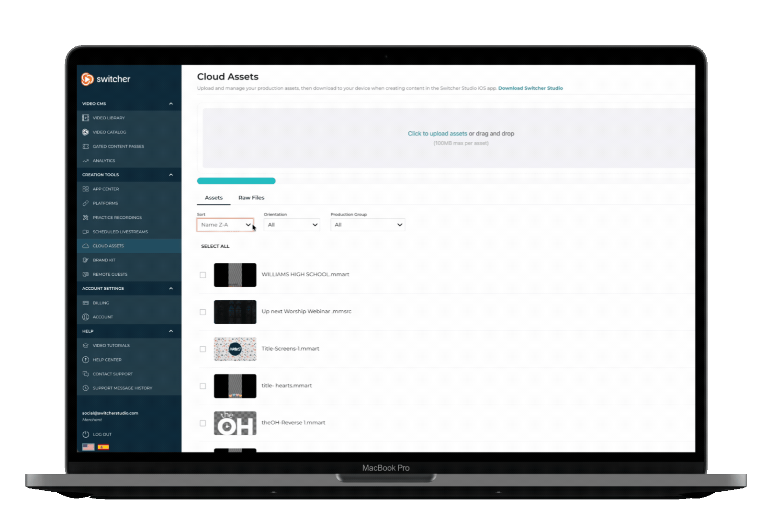Check the Title-Screens-1.mmart checkbox

[203, 349]
